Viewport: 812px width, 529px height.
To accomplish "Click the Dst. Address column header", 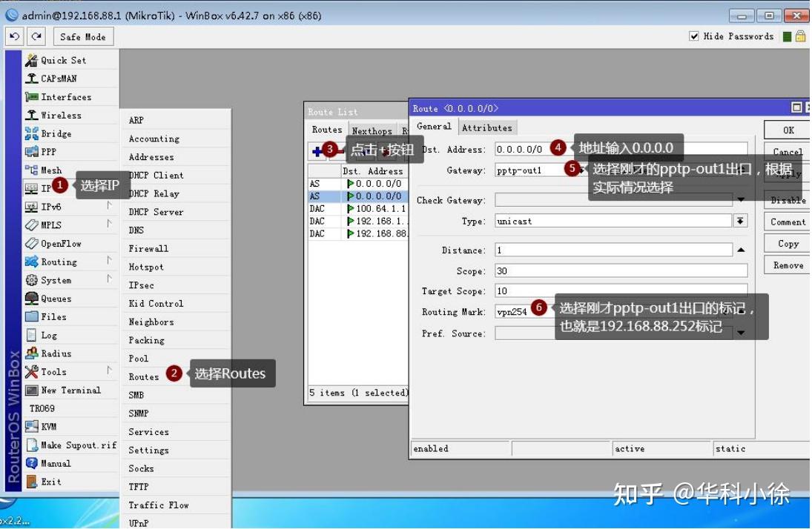I will click(x=375, y=171).
